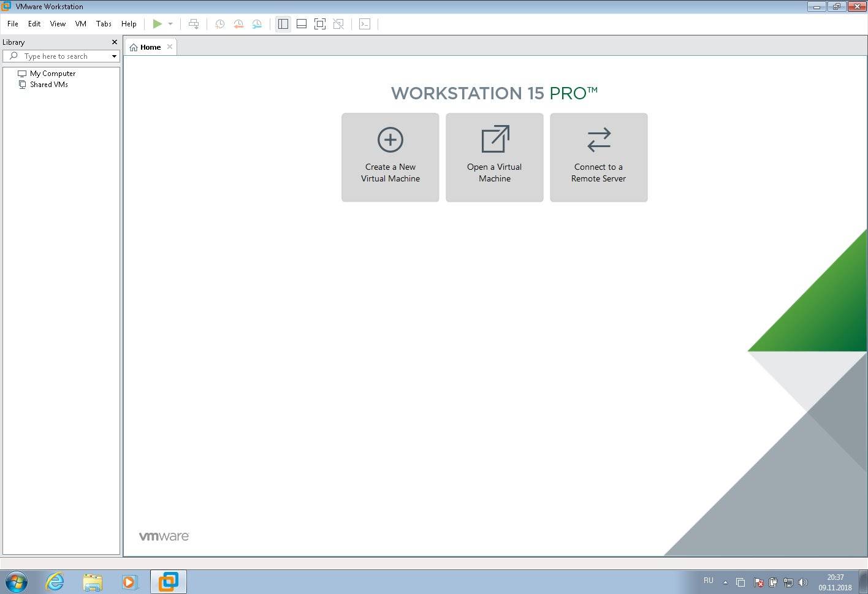The image size is (868, 594).
Task: Click Connect to a Remote Server
Action: [x=599, y=158]
